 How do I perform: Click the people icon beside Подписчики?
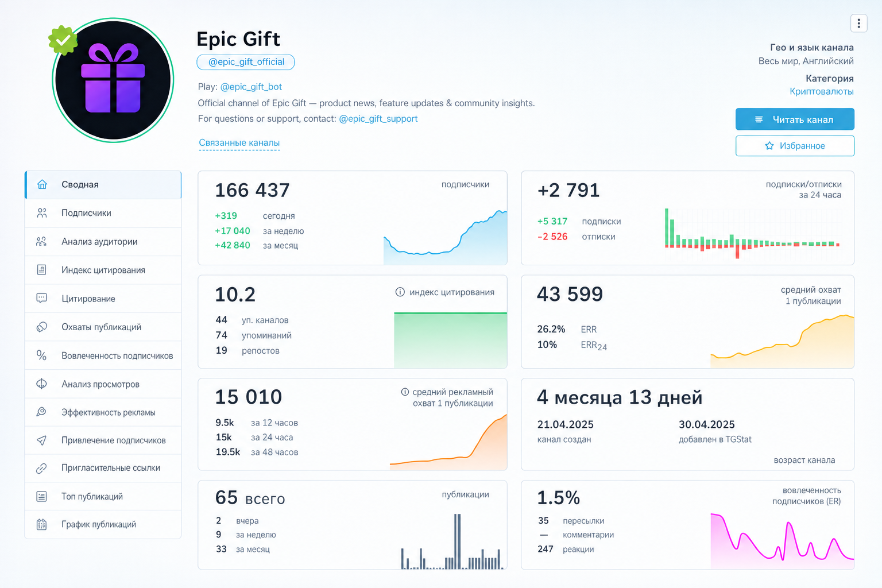[42, 213]
